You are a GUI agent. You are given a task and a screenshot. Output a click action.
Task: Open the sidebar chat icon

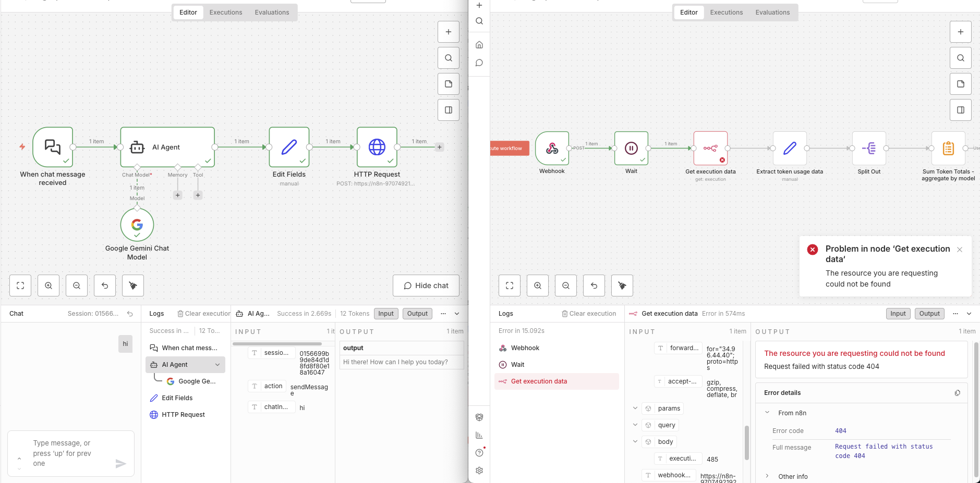[x=479, y=63]
